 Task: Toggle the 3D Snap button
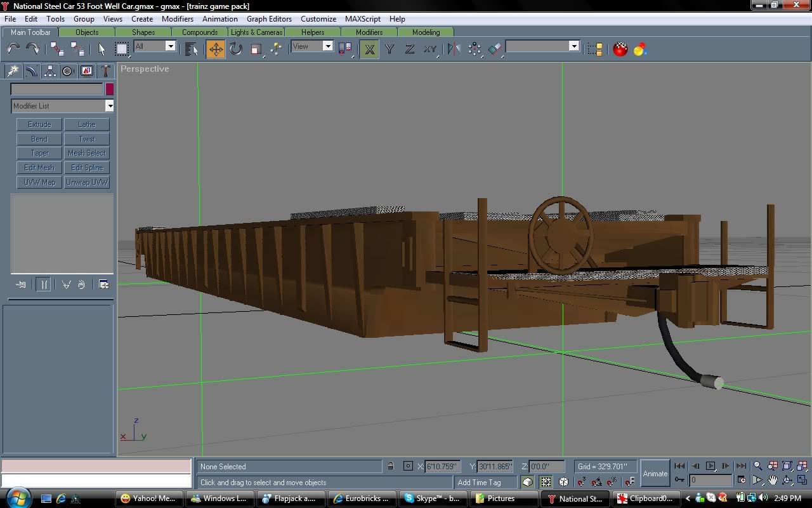point(582,481)
